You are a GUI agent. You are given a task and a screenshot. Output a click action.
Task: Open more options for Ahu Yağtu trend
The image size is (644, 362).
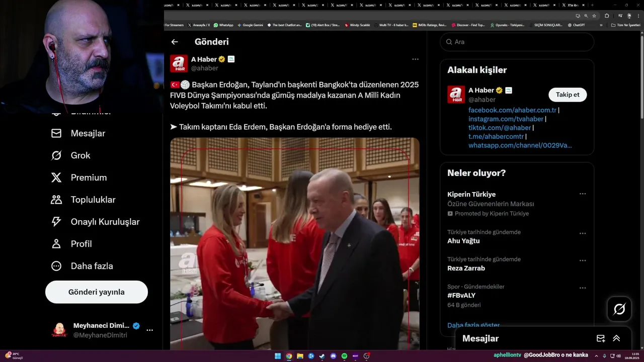[583, 234]
